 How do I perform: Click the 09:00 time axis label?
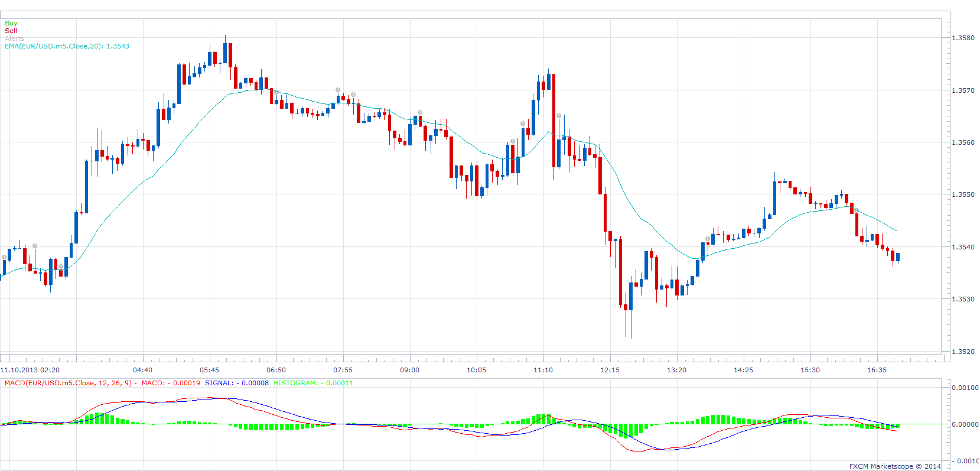[x=409, y=370]
